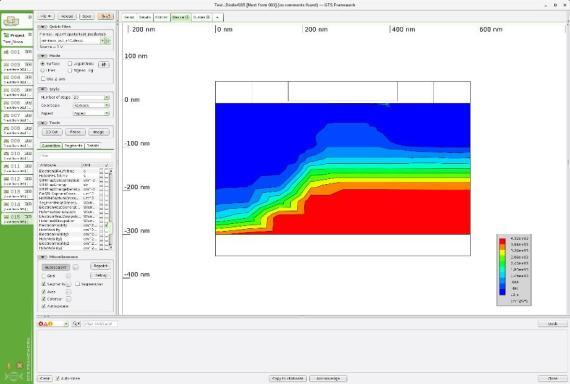Enable the Grid checkbox
This screenshot has width=570, height=384.
[44, 276]
